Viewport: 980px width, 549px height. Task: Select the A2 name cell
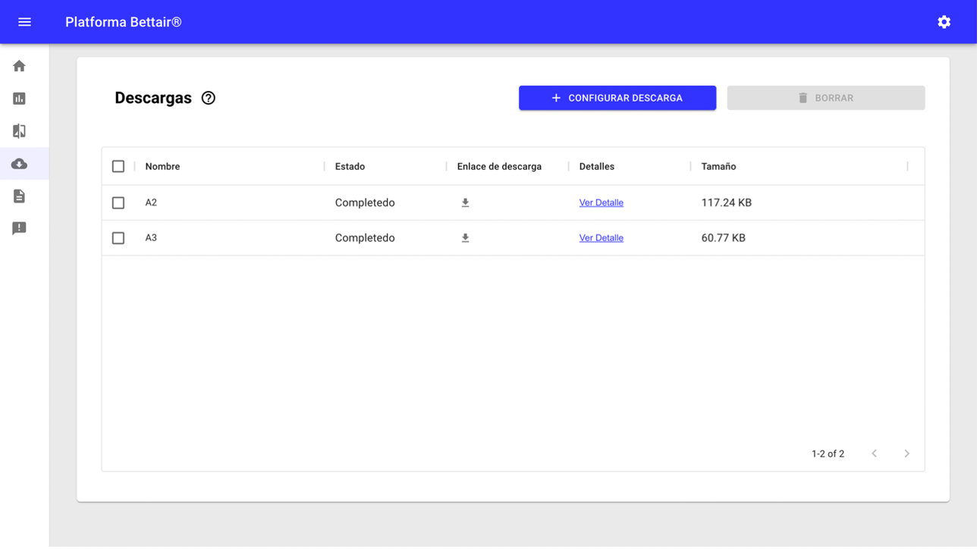coord(151,202)
